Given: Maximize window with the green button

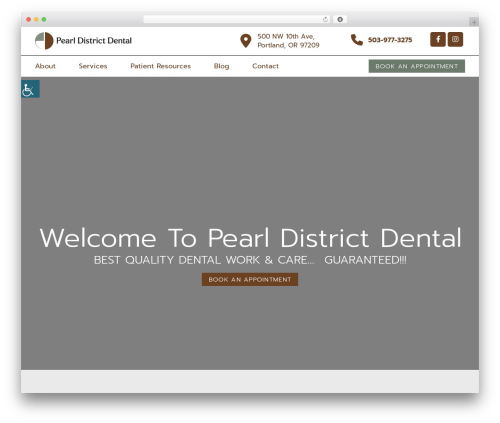Looking at the screenshot, I should click(x=44, y=20).
